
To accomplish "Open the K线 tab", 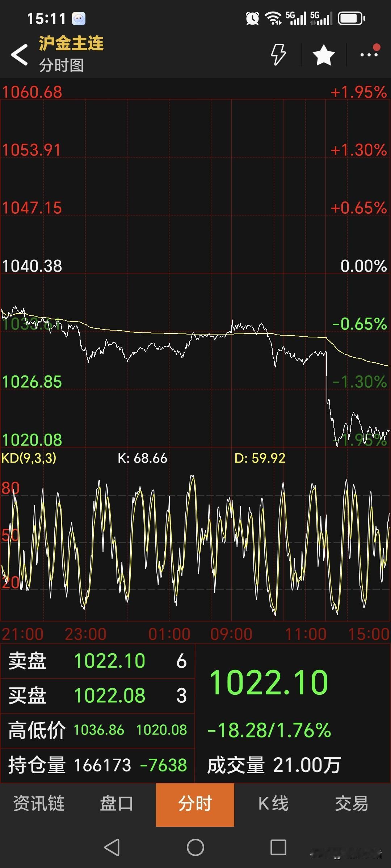I will [273, 804].
